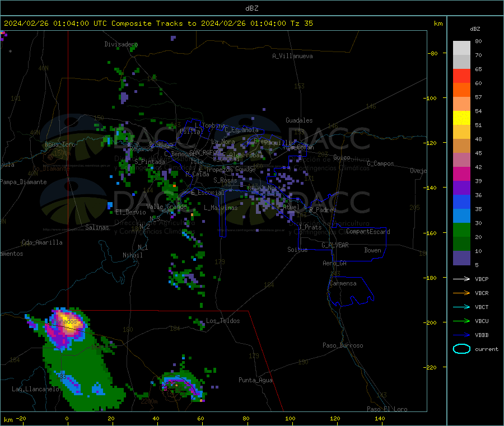Click the cyan 'current' ellipse legend symbol
Viewport: 504px width, 426px height.
pos(461,349)
